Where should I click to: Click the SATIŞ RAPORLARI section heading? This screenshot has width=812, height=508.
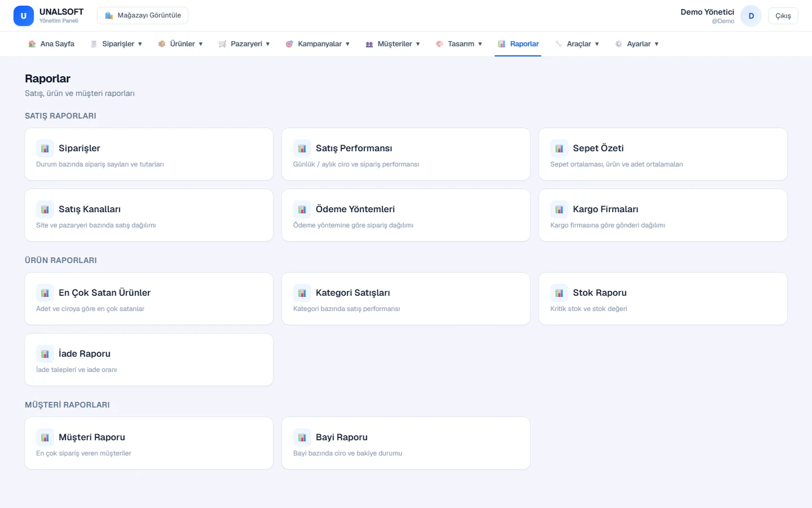coord(60,116)
